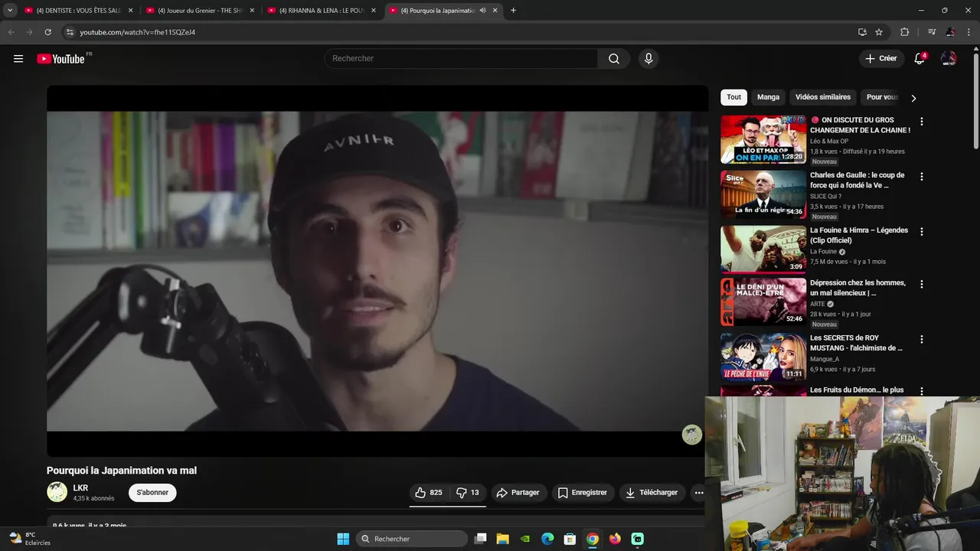Open Microsoft Store from taskbar
Screen dimensions: 980x551
570,539
